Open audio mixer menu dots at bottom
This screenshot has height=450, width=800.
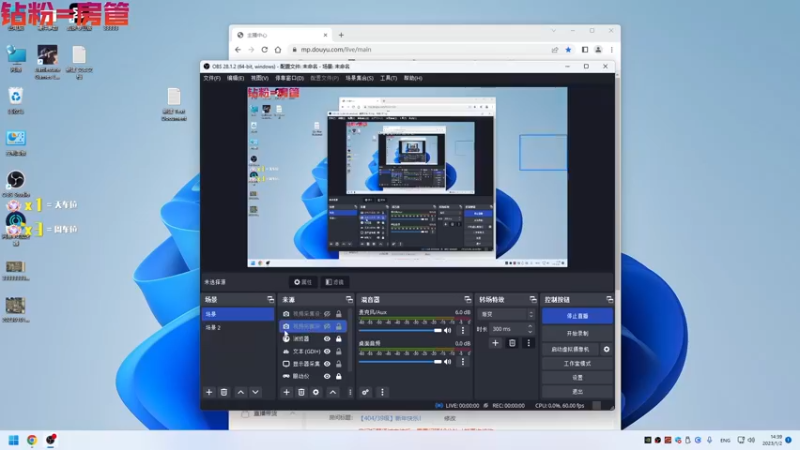pyautogui.click(x=382, y=392)
